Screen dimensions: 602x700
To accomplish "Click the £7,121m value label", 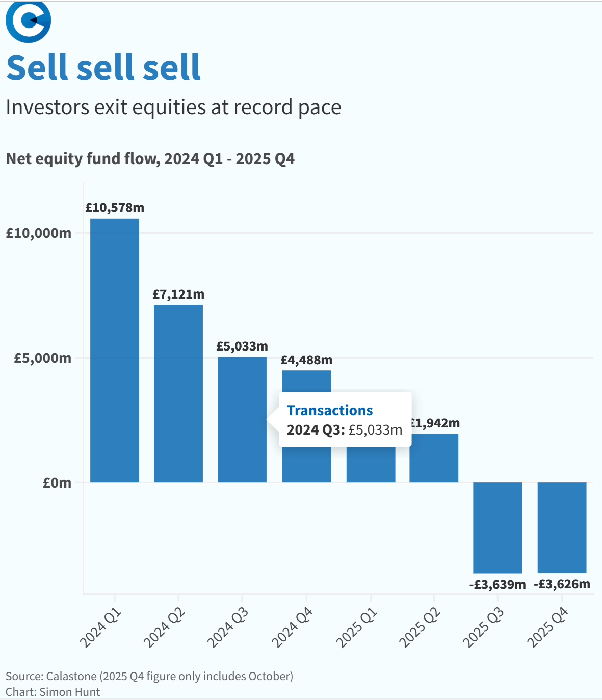I will tap(178, 294).
